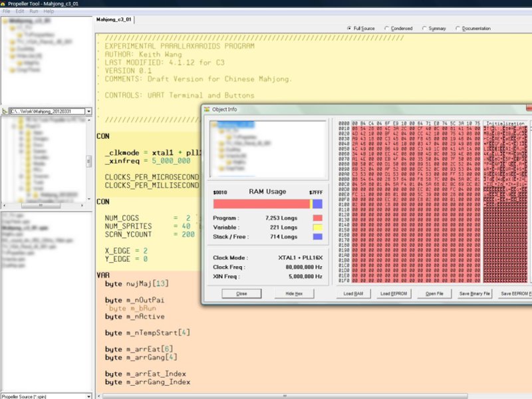Click the folder tree scroll-right arrow
Image resolution: width=532 pixels, height=399 pixels.
click(x=82, y=205)
